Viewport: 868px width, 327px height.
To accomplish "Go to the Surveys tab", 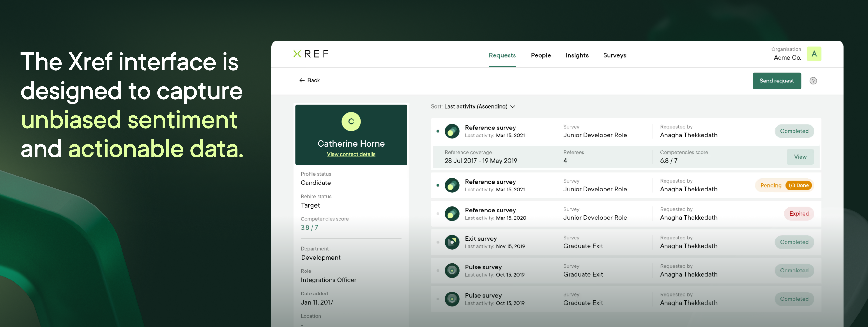I will point(614,55).
